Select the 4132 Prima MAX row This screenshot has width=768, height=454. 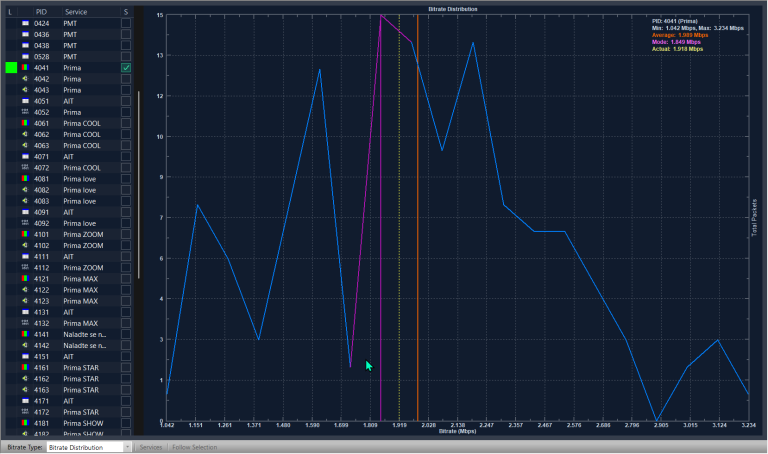click(x=69, y=323)
